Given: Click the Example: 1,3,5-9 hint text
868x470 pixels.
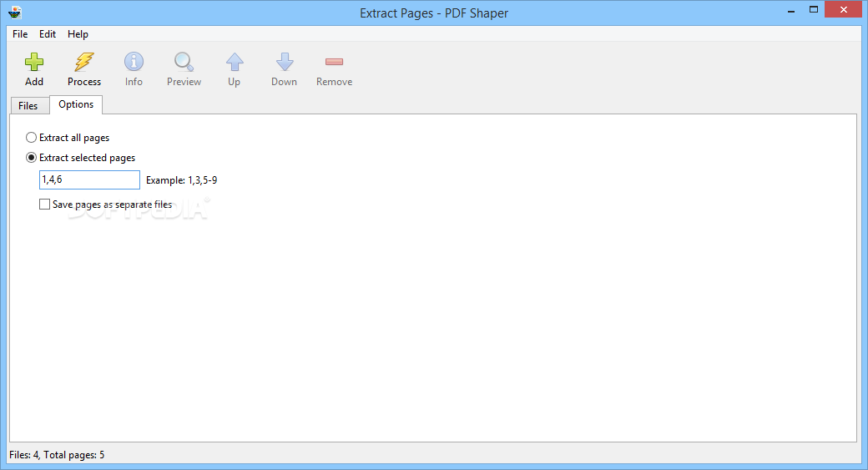Looking at the screenshot, I should pyautogui.click(x=182, y=180).
